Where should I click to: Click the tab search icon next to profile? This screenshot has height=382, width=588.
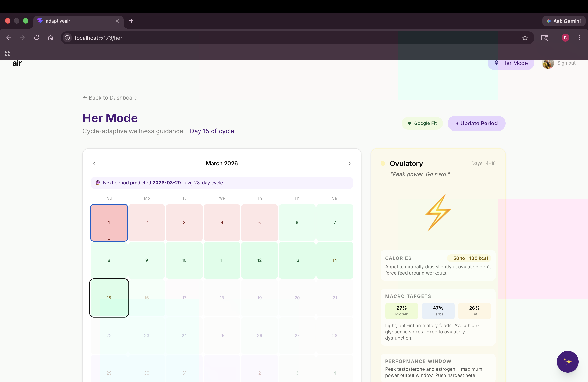point(544,38)
